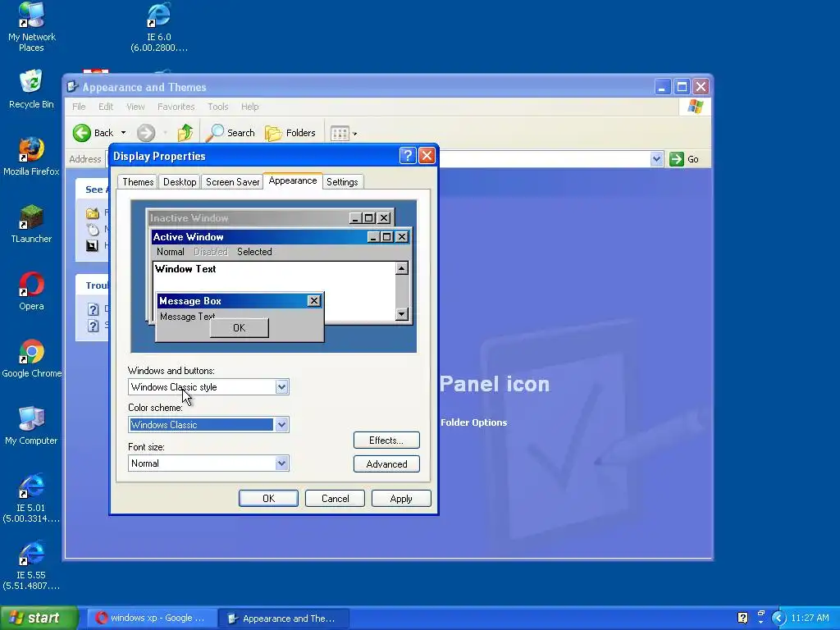Click the preview window scrollbar up arrow
Viewport: 840px width, 630px height.
[x=402, y=268]
